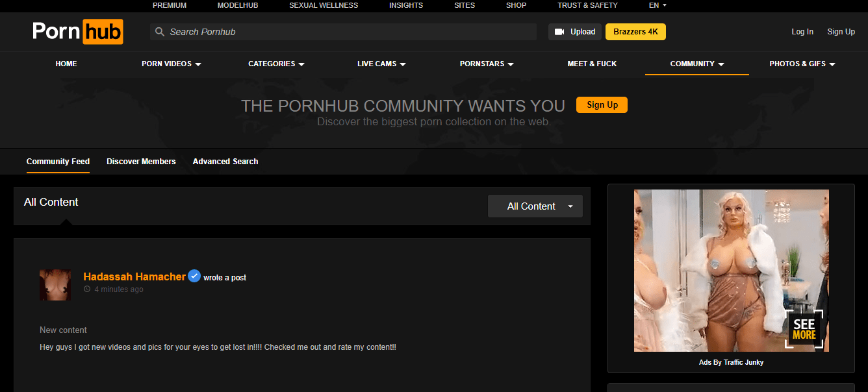Click Sign Up in the header
868x392 pixels.
tap(841, 32)
